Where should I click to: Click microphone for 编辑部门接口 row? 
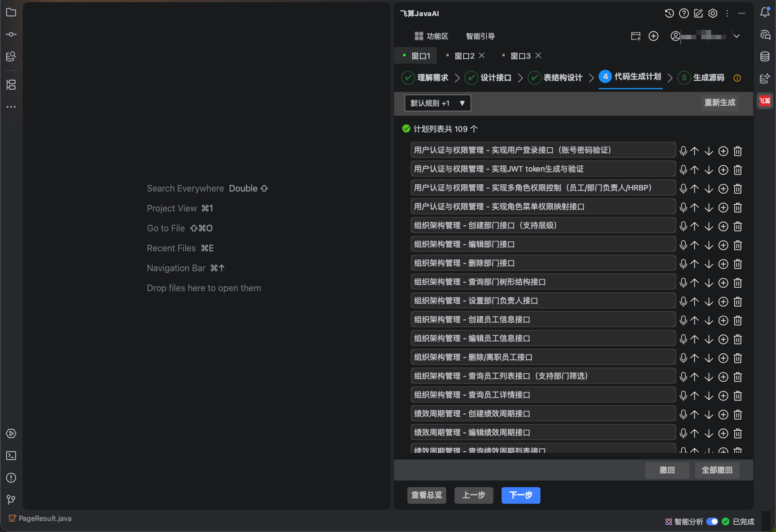coord(683,245)
